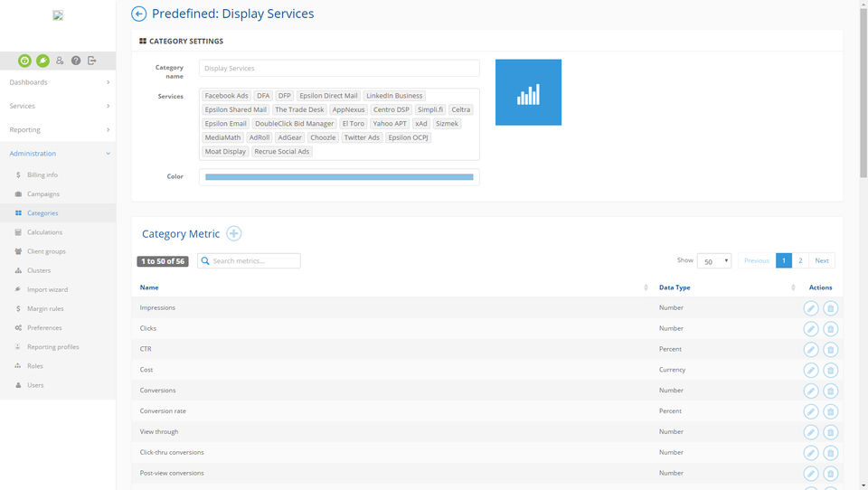Click the Next pagination button
868x490 pixels.
point(822,260)
